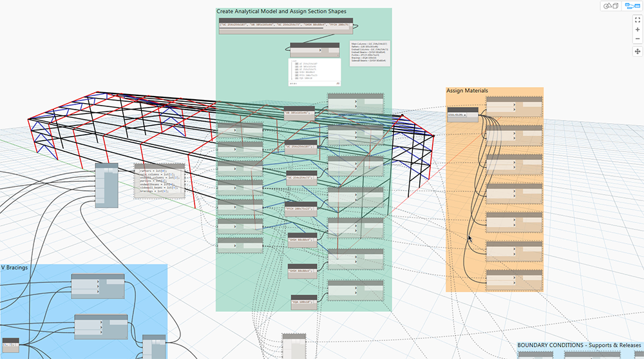Click the Zoom to Fit icon
The image size is (644, 359).
tap(638, 20)
